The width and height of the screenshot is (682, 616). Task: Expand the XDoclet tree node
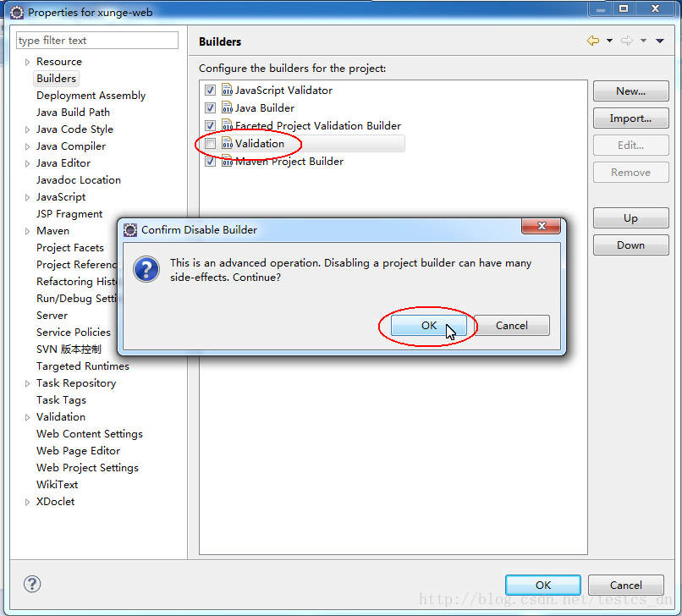(27, 502)
